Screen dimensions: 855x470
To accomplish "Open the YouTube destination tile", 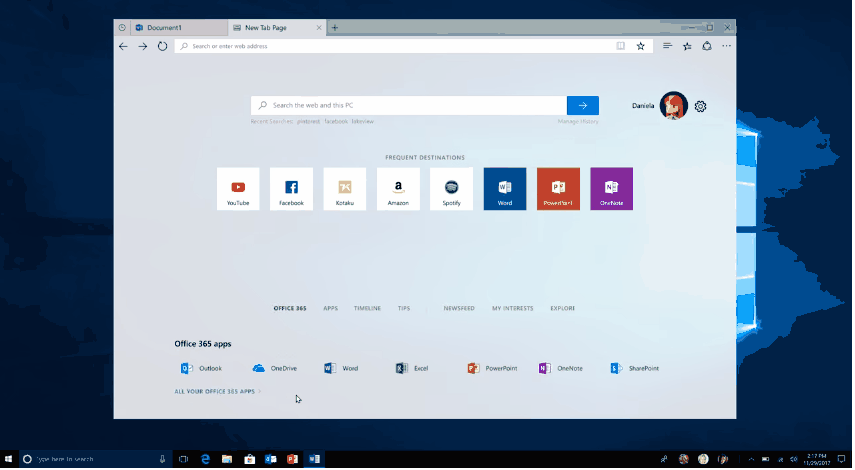I will pos(238,189).
